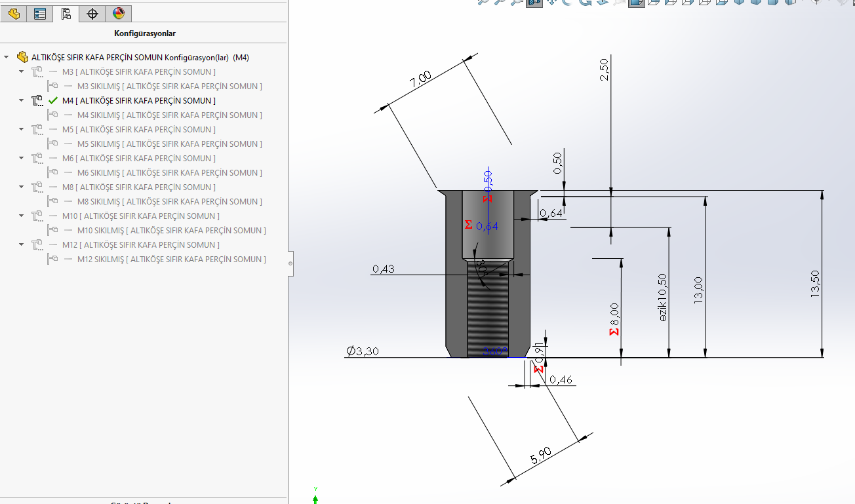Select M4 [ ALTIKÖŞE SIFIR KAFA PERÇİN SOMUN ] configuration

(x=138, y=100)
